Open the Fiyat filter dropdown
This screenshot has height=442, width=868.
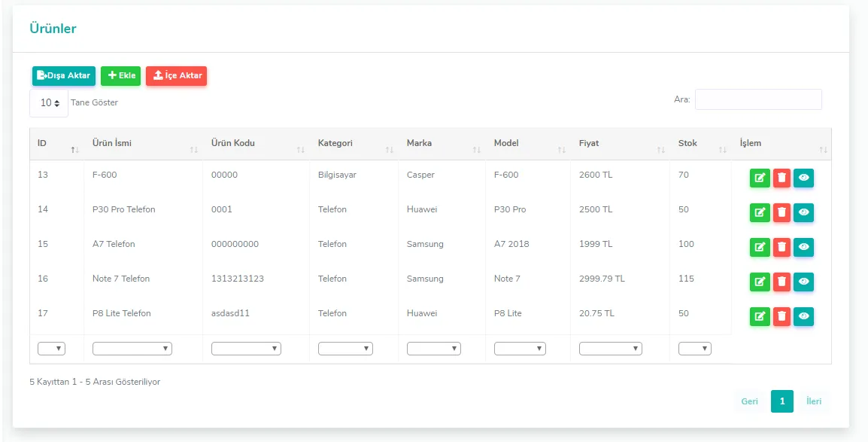[x=611, y=349]
